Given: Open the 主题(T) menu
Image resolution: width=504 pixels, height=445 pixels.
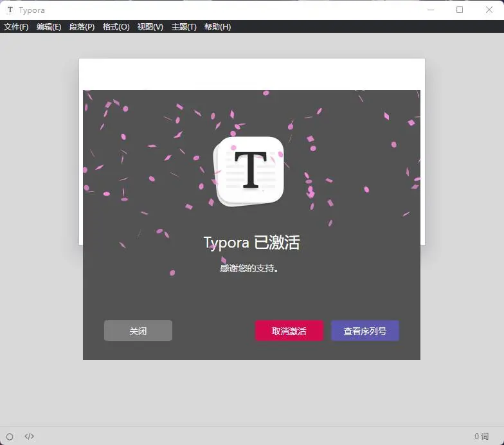Looking at the screenshot, I should coord(184,27).
